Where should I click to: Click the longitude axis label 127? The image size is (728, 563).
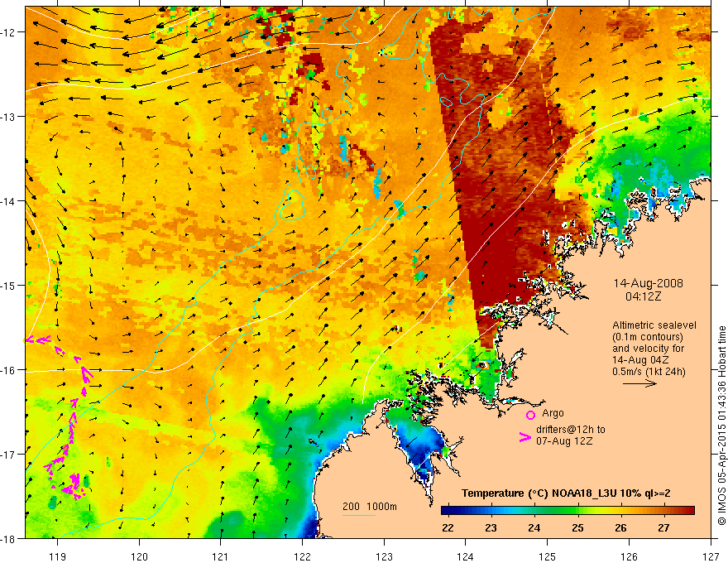711,556
